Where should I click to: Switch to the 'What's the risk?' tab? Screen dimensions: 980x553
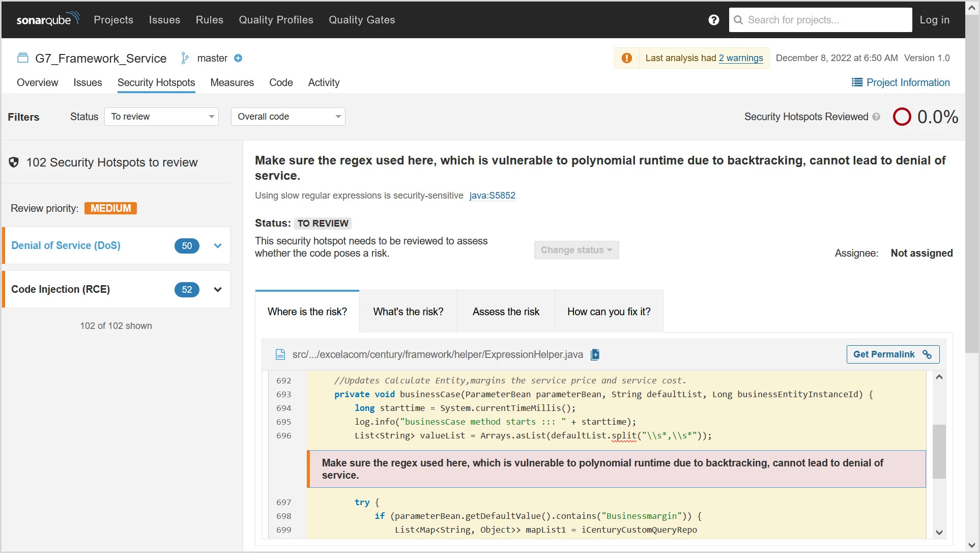[408, 312]
